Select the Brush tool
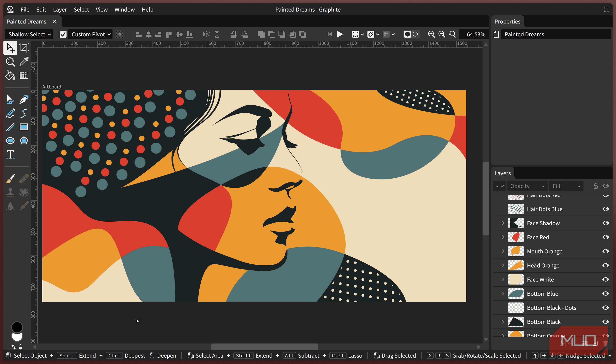616x364 pixels. (10, 179)
